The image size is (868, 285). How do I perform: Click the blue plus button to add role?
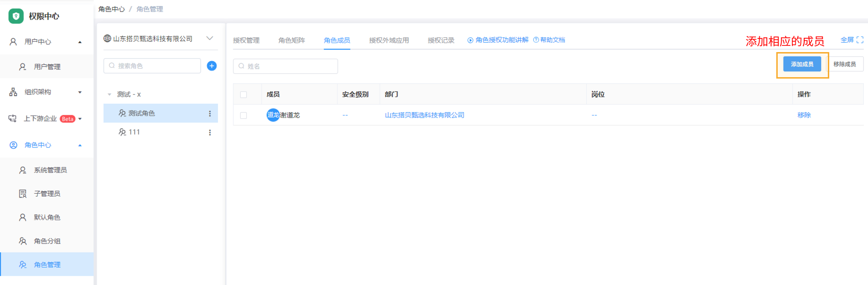click(212, 66)
